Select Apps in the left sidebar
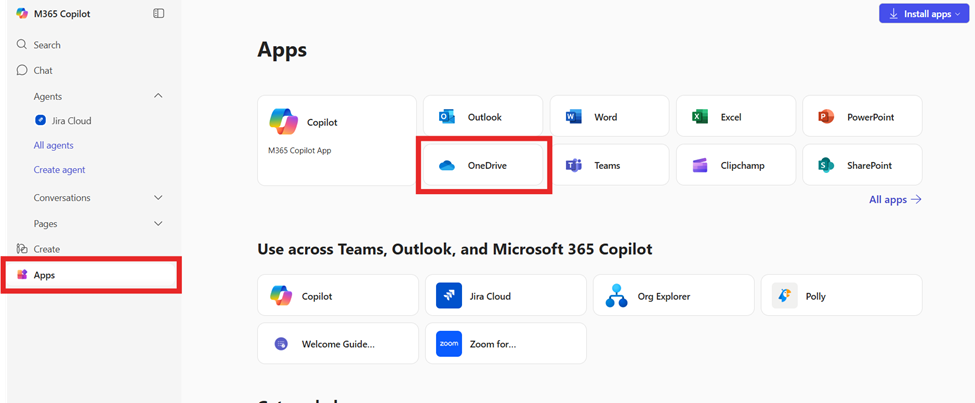 click(44, 275)
